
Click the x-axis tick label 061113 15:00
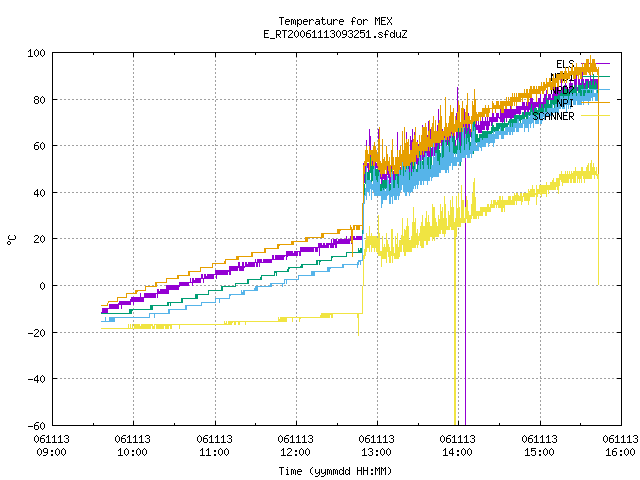pos(539,446)
